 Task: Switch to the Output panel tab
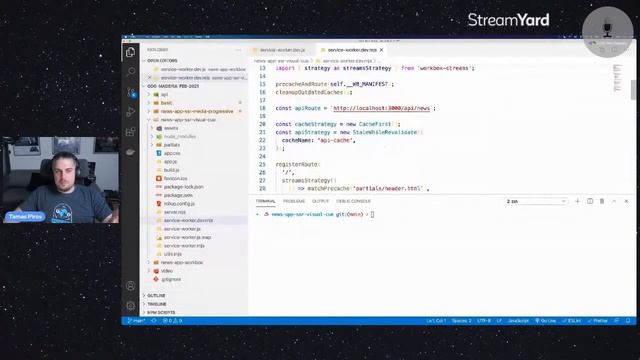point(320,201)
